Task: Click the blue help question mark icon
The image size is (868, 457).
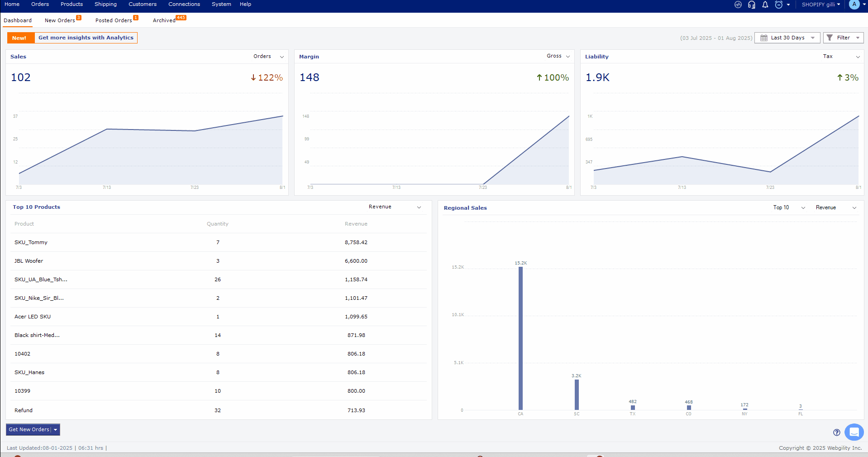Action: point(837,432)
